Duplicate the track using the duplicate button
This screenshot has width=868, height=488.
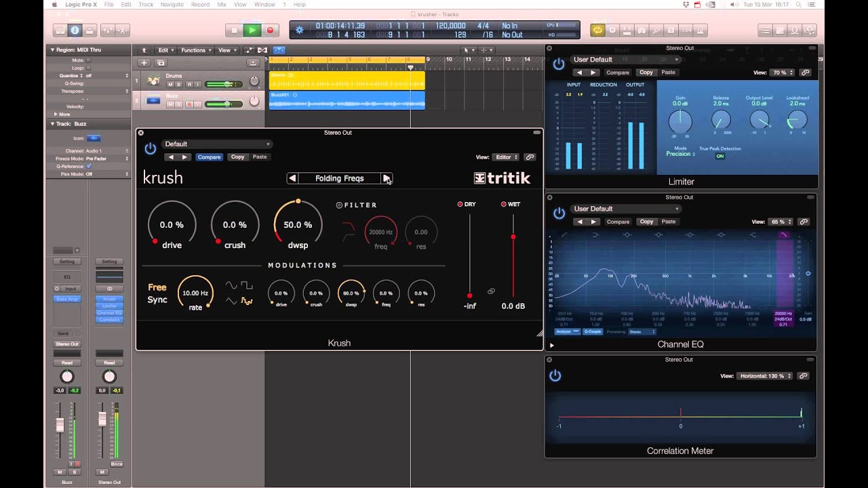[x=161, y=62]
